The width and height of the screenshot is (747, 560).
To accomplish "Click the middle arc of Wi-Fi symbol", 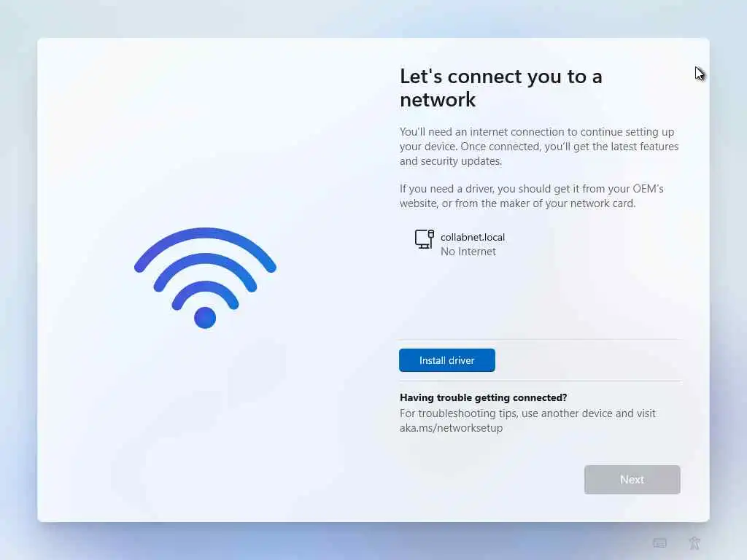I will [205, 261].
